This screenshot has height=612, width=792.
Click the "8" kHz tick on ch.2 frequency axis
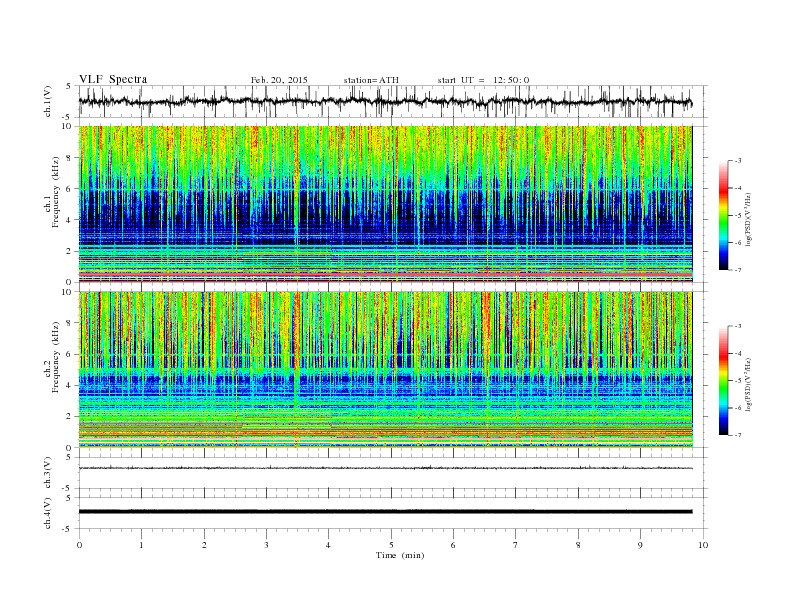click(69, 323)
